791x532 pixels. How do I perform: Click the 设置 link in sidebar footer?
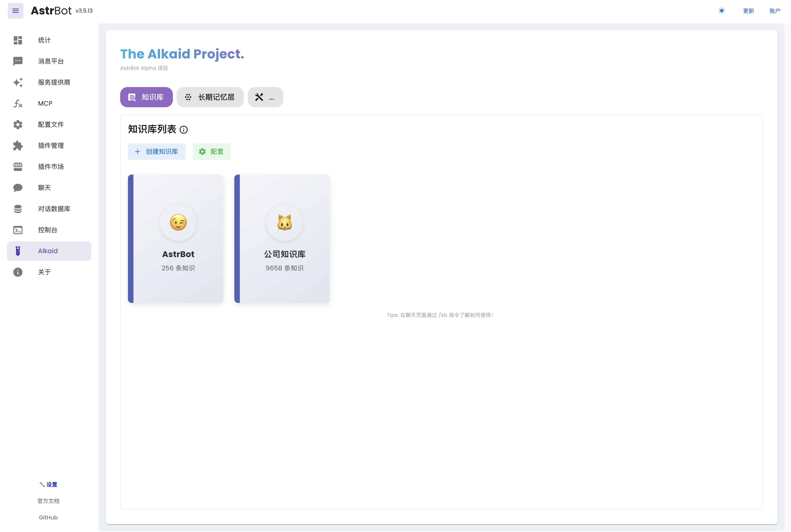pyautogui.click(x=48, y=485)
